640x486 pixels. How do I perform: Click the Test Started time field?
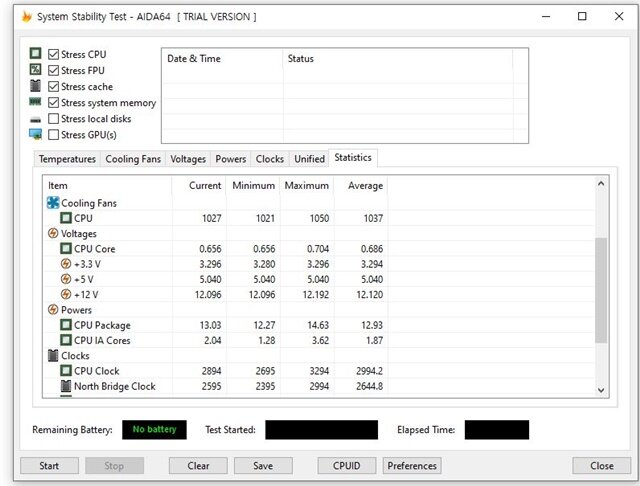[322, 430]
